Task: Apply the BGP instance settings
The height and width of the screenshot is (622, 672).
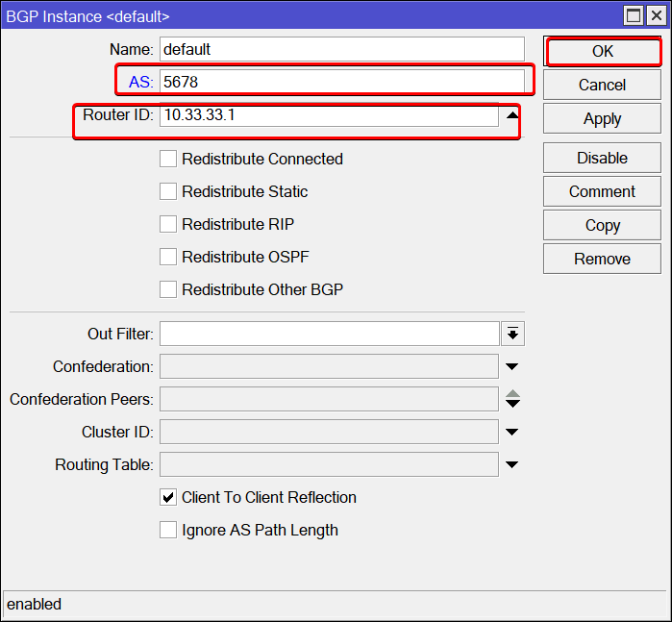Action: click(602, 119)
